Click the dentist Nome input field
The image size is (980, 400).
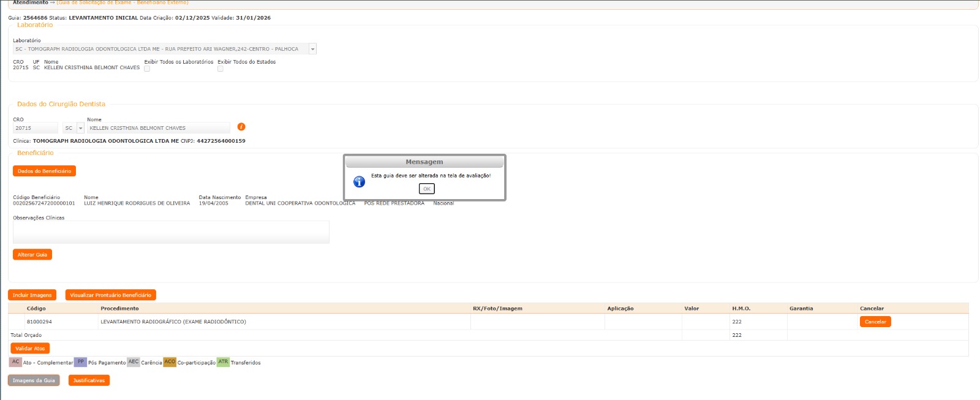(159, 128)
